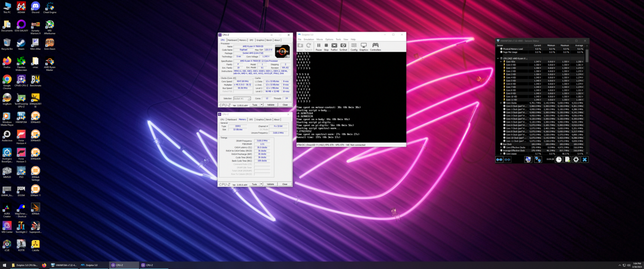Open the Movie menu in Dolphin
This screenshot has width=644, height=269.
point(319,39)
